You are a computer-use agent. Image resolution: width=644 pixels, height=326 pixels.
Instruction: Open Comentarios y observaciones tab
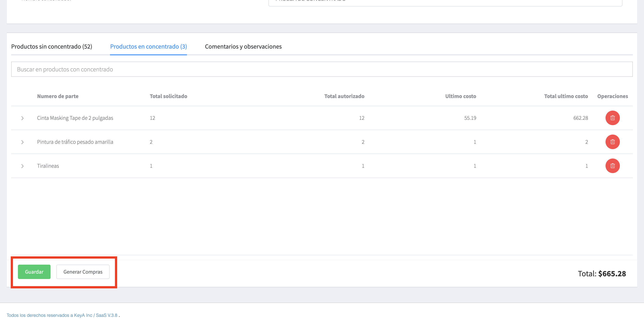243,47
